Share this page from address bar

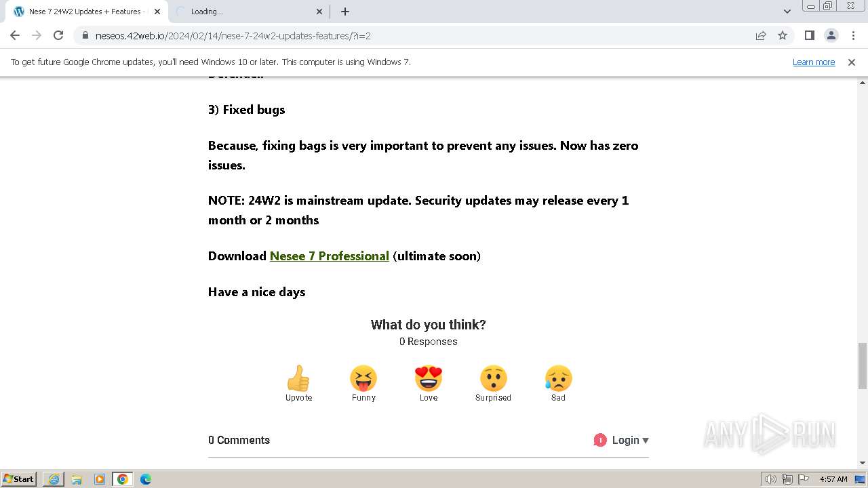761,36
